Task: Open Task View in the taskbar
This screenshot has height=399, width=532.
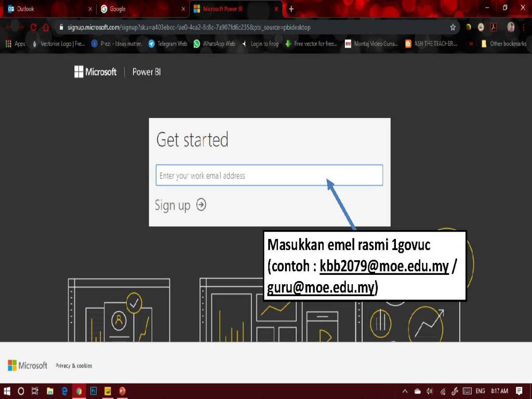Action: pos(35,391)
